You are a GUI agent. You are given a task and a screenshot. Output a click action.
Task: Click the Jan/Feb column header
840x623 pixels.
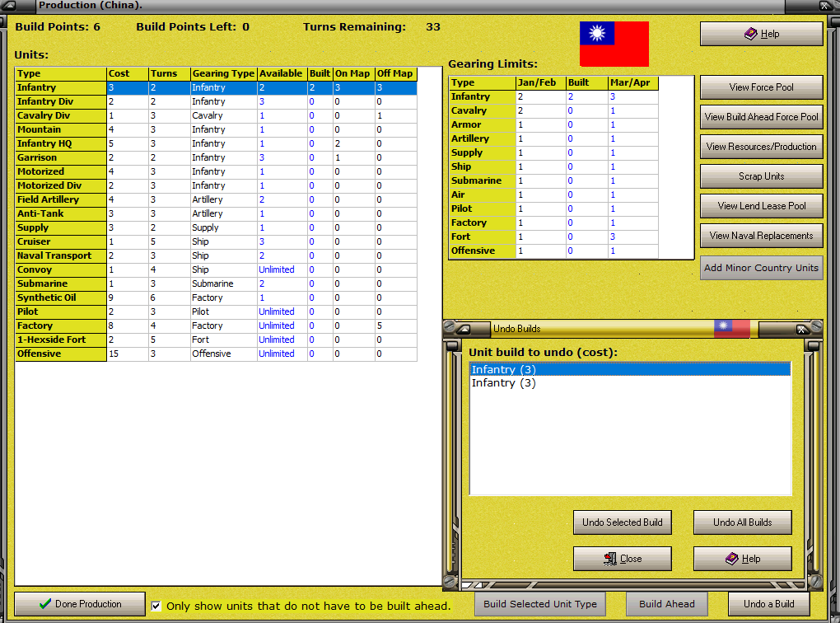click(540, 82)
